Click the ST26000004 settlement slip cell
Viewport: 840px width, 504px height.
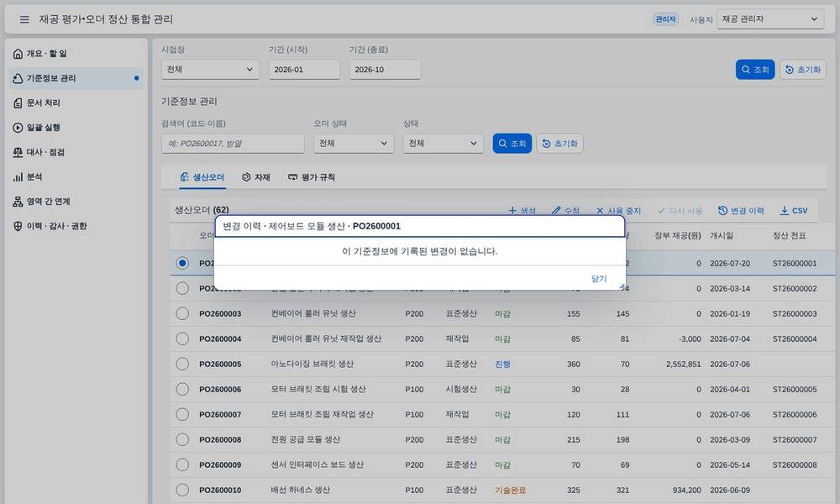795,339
